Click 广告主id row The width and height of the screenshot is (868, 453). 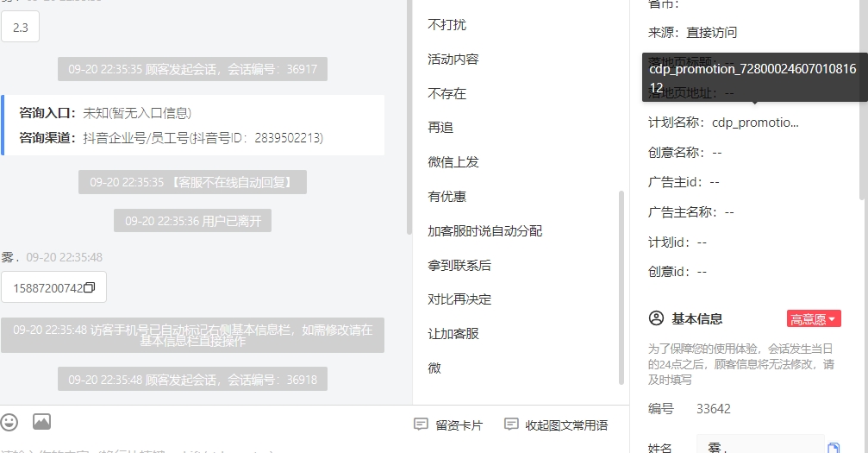pyautogui.click(x=684, y=182)
